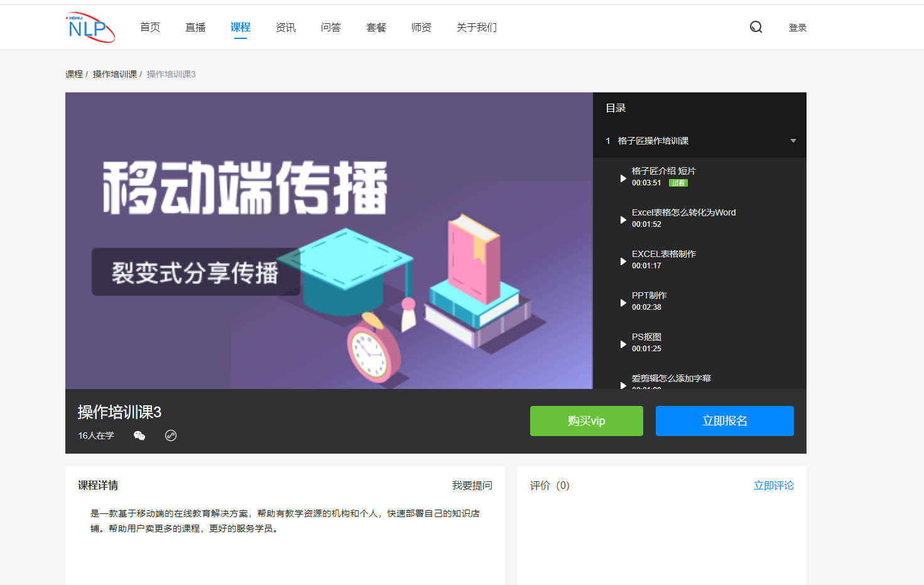
Task: Click the 登录 login link
Action: 798,28
